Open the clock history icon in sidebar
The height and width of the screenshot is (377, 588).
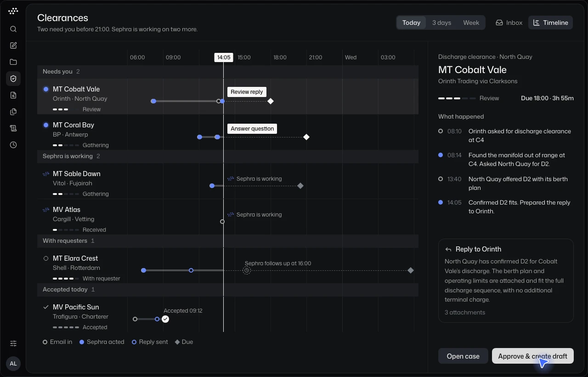[13, 145]
